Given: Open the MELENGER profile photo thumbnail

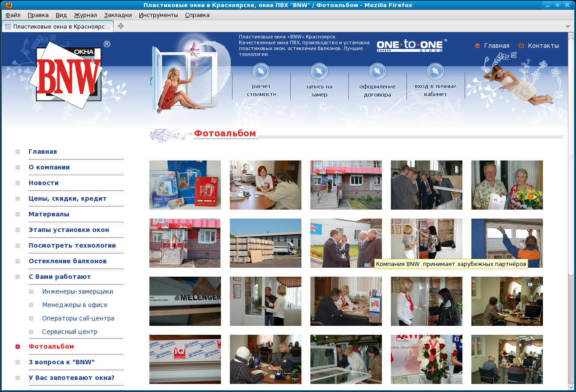Looking at the screenshot, I should coord(185,301).
